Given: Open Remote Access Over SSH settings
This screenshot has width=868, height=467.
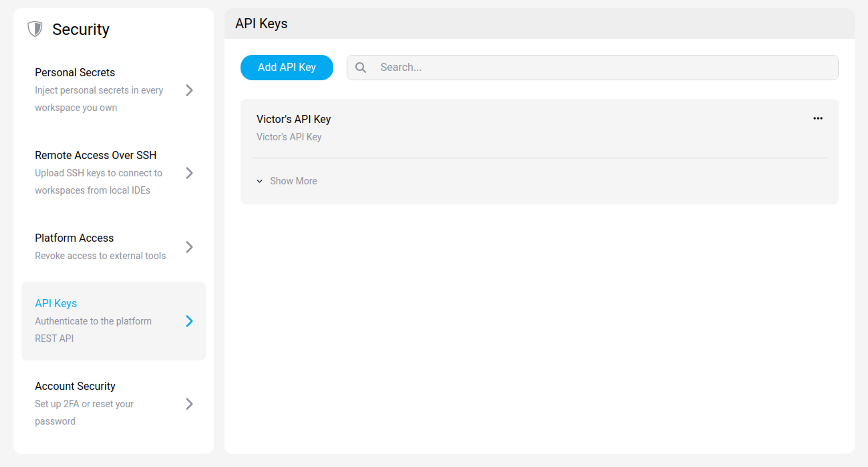Looking at the screenshot, I should (x=95, y=155).
